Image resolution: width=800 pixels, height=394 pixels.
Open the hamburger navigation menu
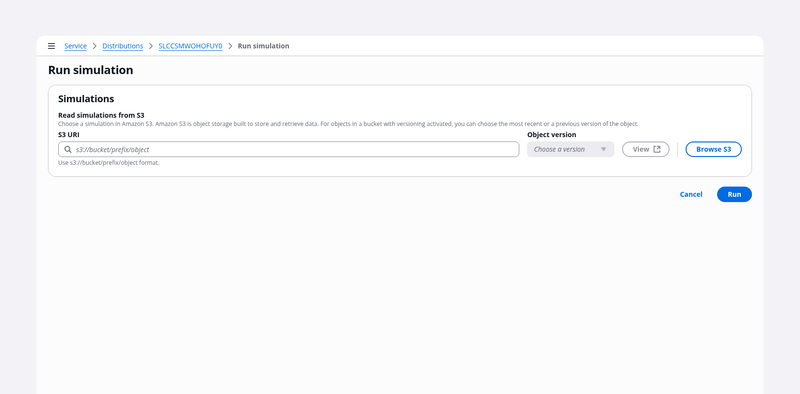[51, 46]
